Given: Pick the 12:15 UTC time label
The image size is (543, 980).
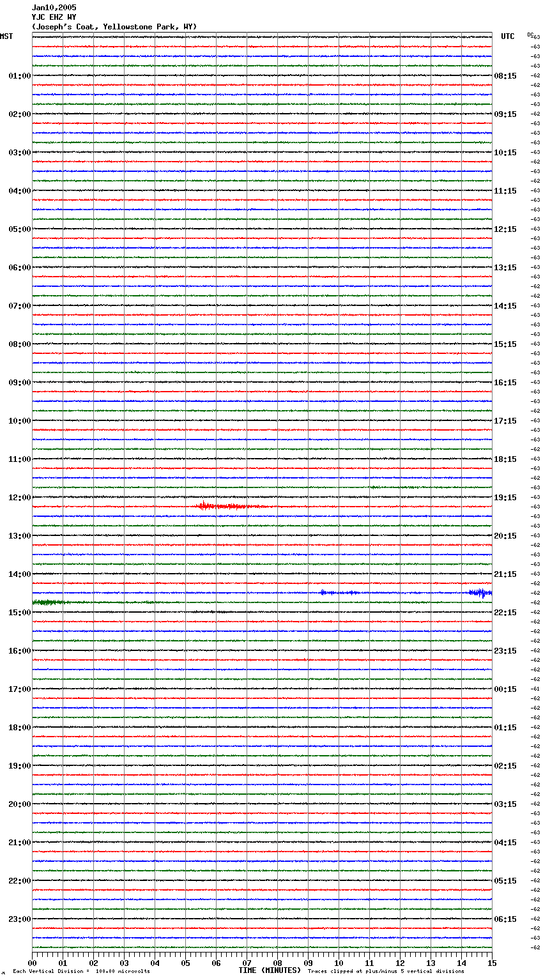Looking at the screenshot, I should (x=505, y=229).
